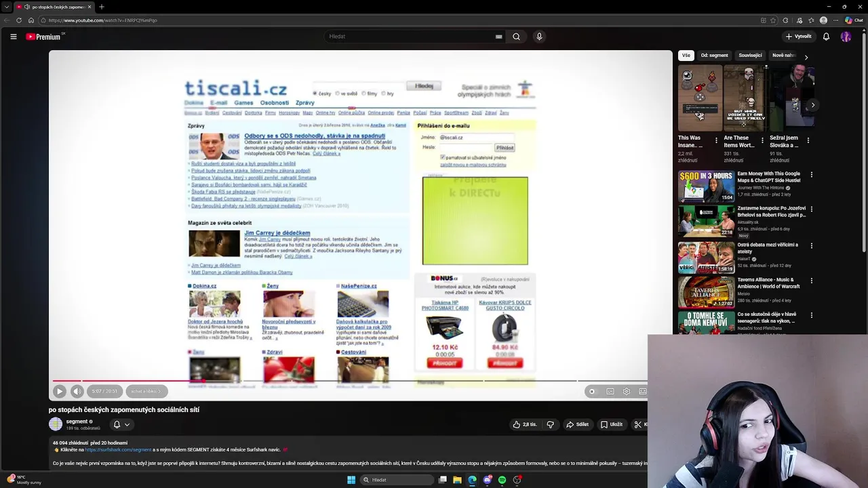The image size is (868, 488).
Task: Open 'Zastavme korupciu' video thumbnail
Action: pos(706,221)
